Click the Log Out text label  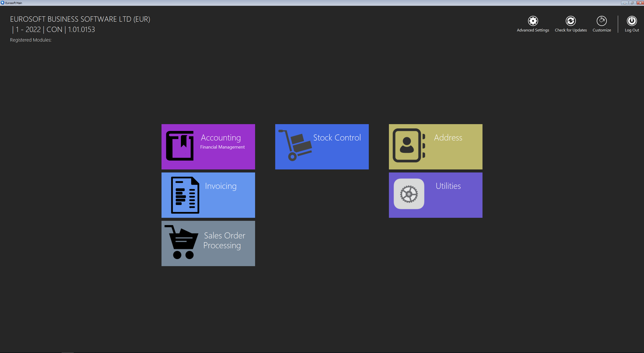click(x=632, y=30)
